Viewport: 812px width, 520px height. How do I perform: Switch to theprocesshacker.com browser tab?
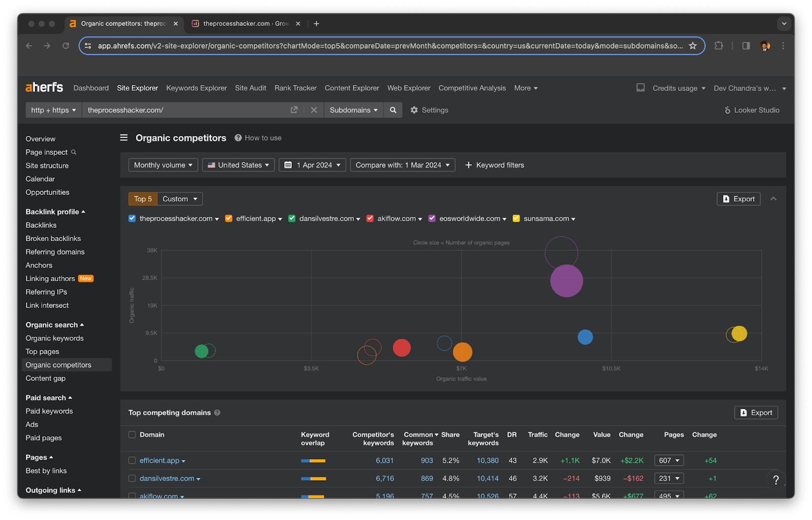coord(246,24)
